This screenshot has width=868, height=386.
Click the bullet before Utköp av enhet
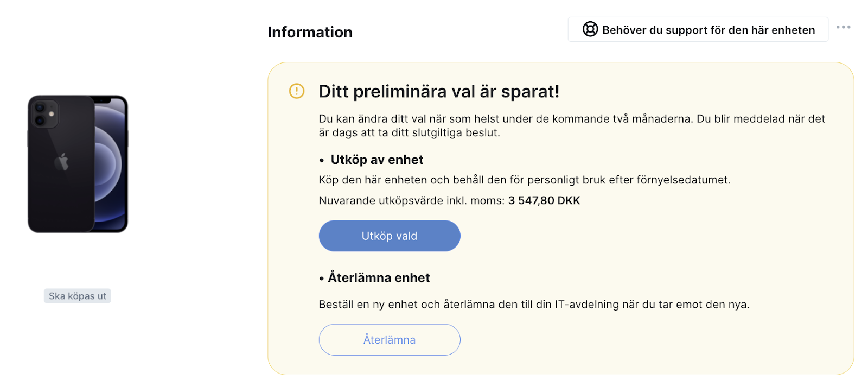coord(322,160)
